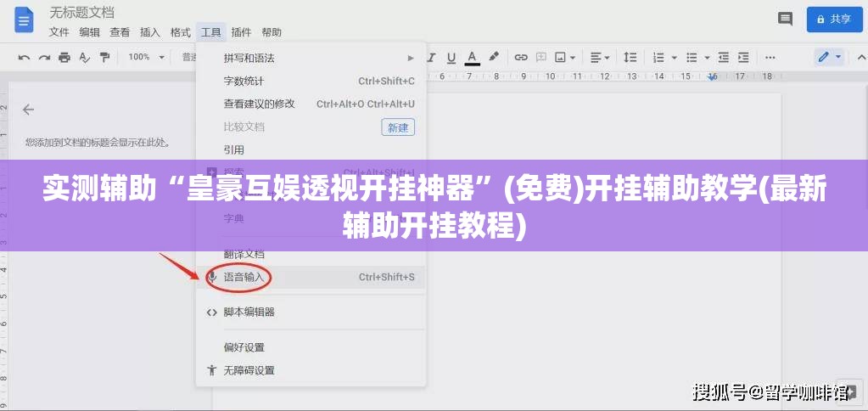This screenshot has height=411, width=868.
Task: Click the insert image icon
Action: pyautogui.click(x=561, y=57)
